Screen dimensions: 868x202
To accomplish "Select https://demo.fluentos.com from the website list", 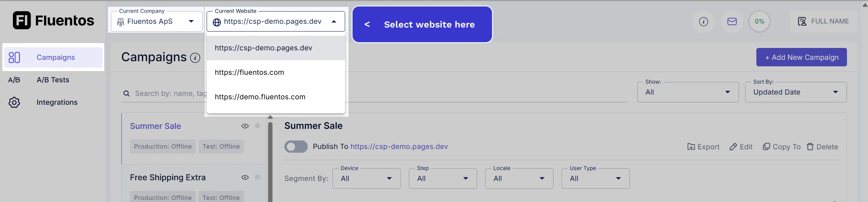I will tap(276, 97).
